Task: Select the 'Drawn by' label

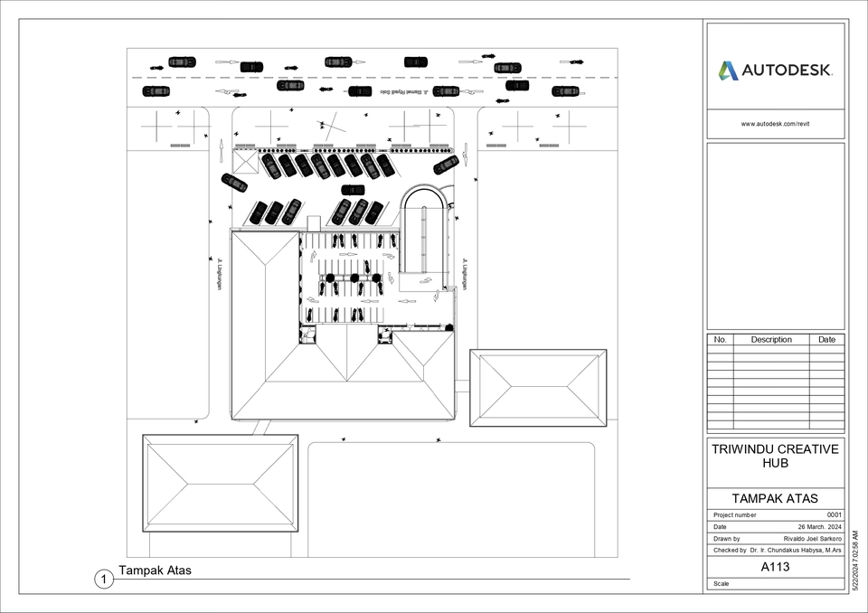Action: [726, 538]
